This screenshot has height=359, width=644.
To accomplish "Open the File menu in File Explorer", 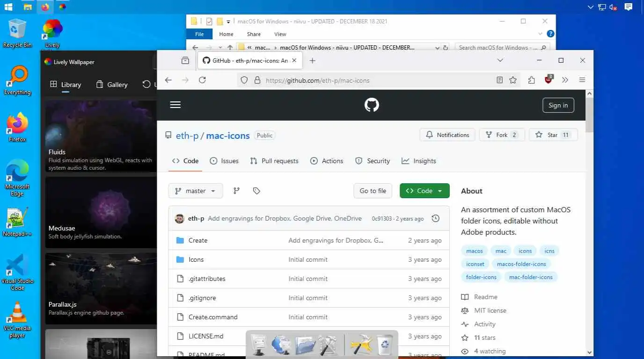I will pyautogui.click(x=199, y=34).
